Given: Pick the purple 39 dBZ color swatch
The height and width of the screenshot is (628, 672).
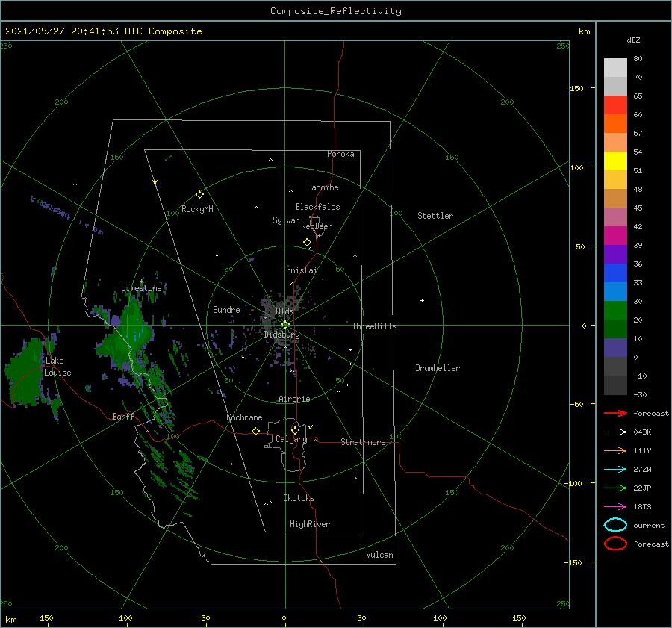Looking at the screenshot, I should [615, 254].
